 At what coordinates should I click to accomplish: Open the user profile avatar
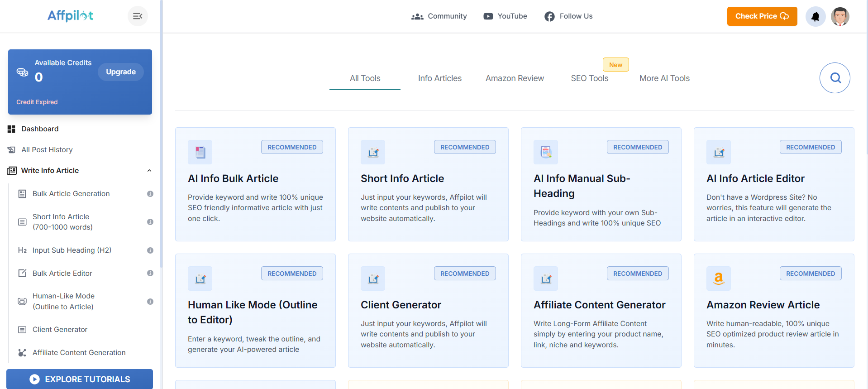pos(840,17)
